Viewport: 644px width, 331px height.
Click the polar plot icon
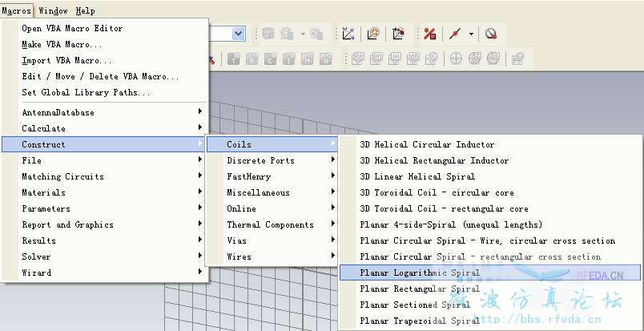(456, 59)
